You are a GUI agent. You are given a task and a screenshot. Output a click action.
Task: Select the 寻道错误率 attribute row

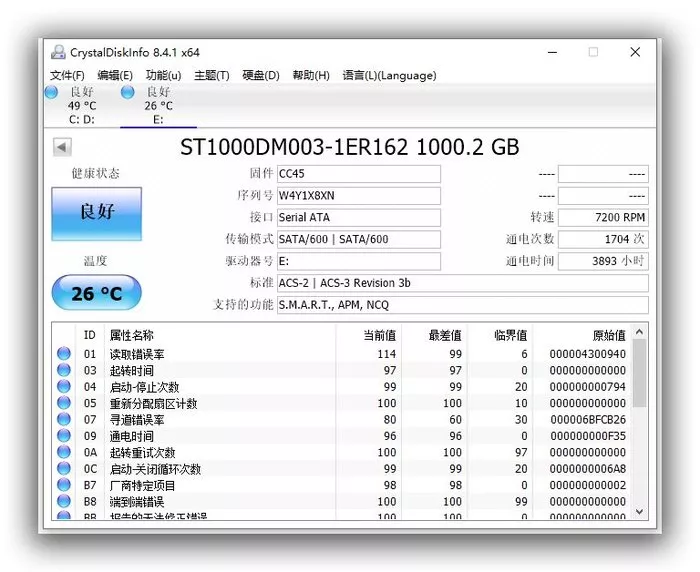point(343,419)
